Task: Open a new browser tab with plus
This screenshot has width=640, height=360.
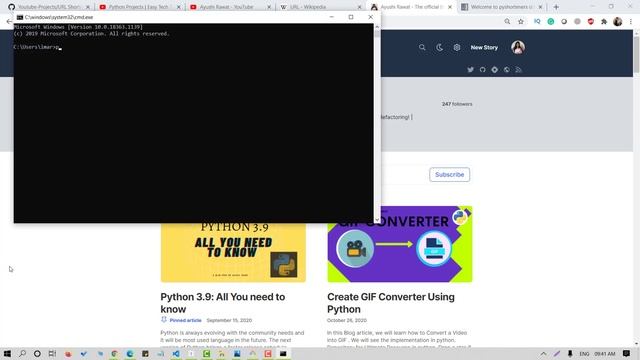Action: pos(556,7)
